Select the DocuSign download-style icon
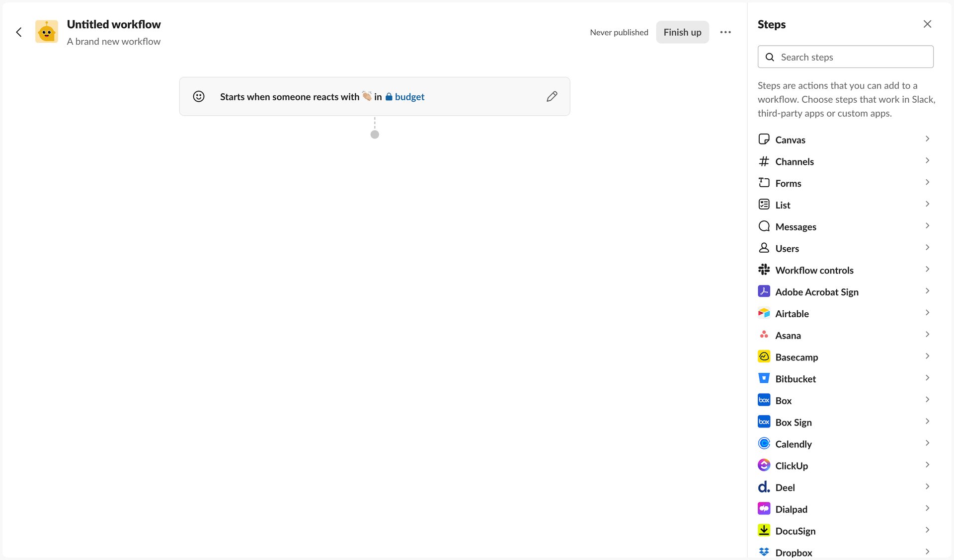This screenshot has width=954, height=560. click(764, 530)
